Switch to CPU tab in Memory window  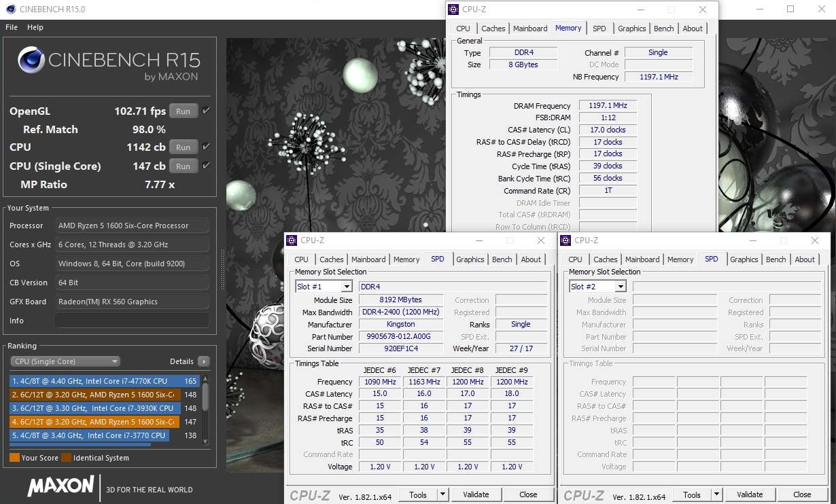463,29
